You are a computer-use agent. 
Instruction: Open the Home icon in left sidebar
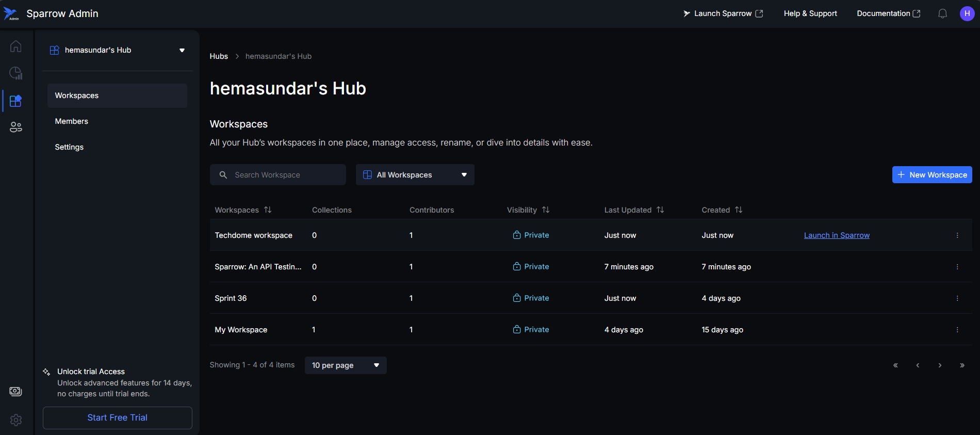(x=15, y=46)
